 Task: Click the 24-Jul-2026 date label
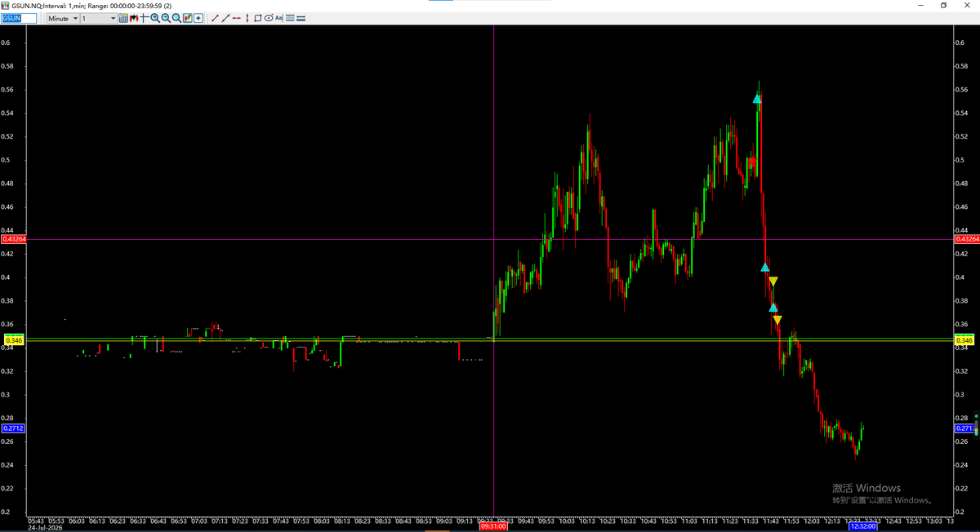[46, 526]
